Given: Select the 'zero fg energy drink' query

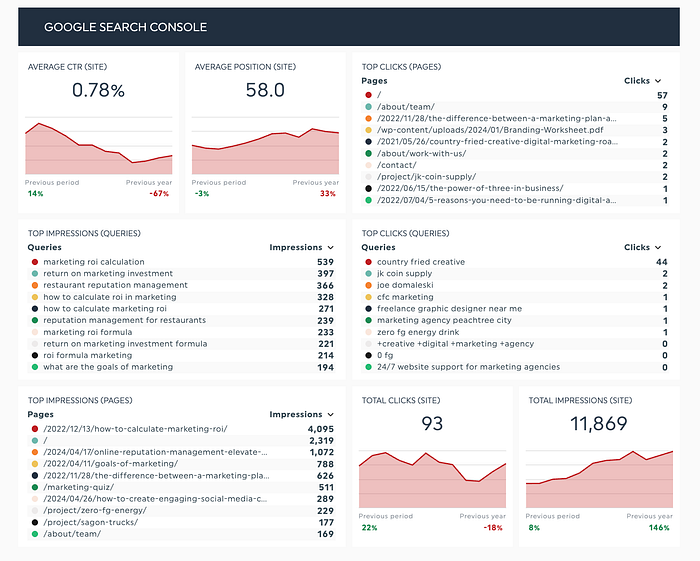Looking at the screenshot, I should coord(516,332).
